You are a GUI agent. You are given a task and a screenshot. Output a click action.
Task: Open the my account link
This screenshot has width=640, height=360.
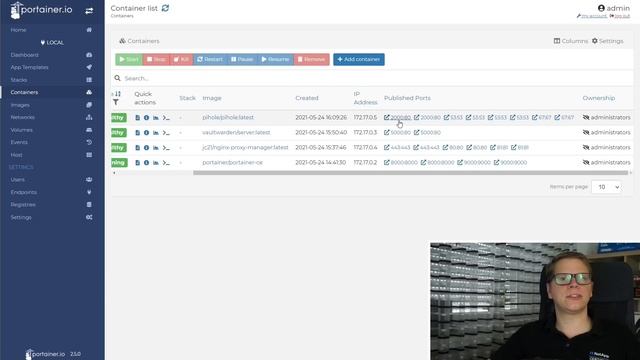pos(592,16)
